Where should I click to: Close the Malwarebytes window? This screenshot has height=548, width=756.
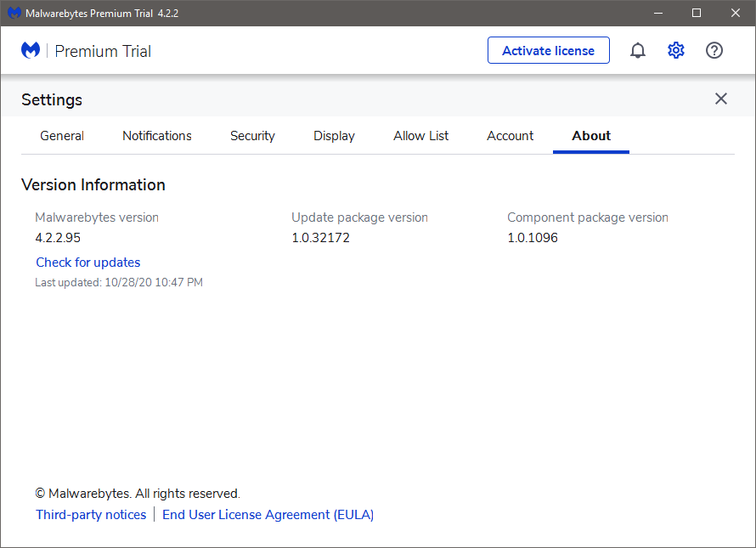point(736,13)
